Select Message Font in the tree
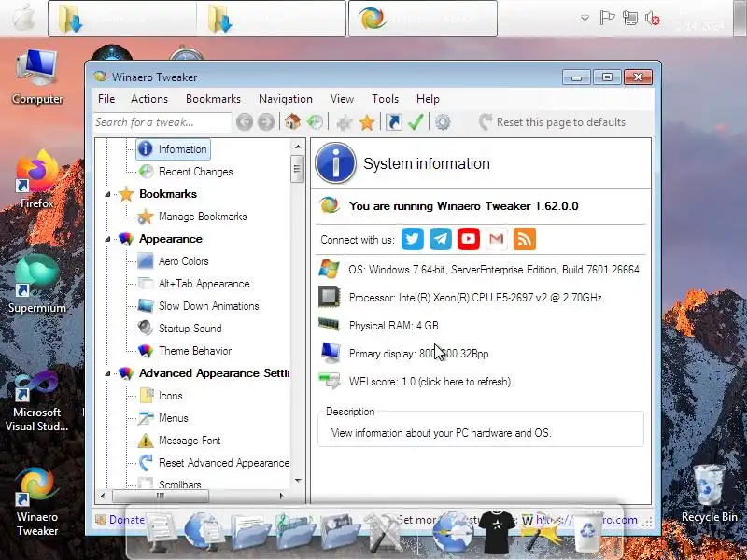The height and width of the screenshot is (560, 747). (x=190, y=440)
